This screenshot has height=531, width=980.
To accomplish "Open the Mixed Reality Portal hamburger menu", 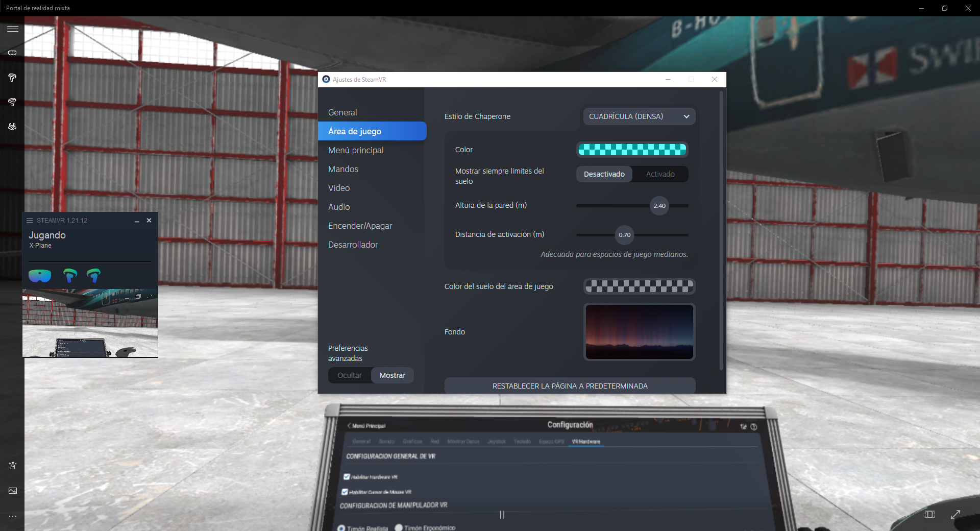I will coord(12,29).
